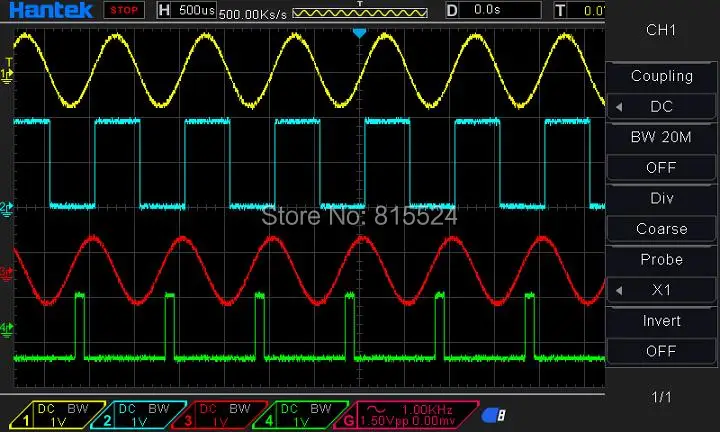Viewport: 720px width, 432px height.
Task: Click the CH1 menu title
Action: coord(661,30)
